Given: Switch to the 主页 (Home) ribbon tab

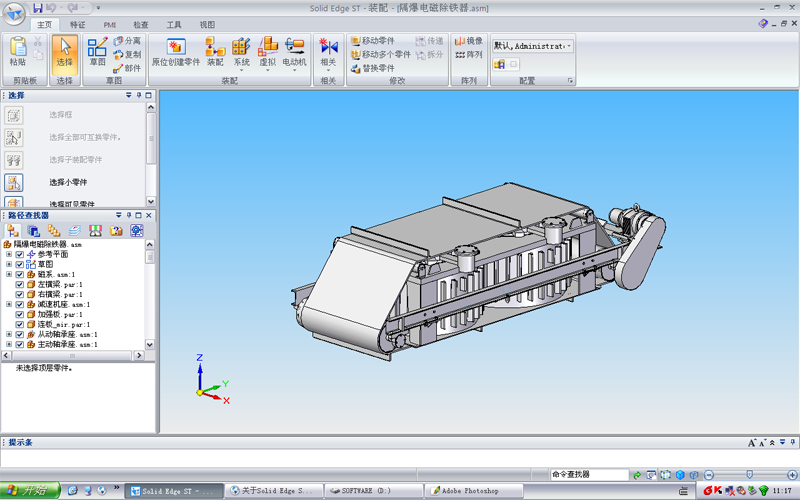Looking at the screenshot, I should pyautogui.click(x=45, y=24).
